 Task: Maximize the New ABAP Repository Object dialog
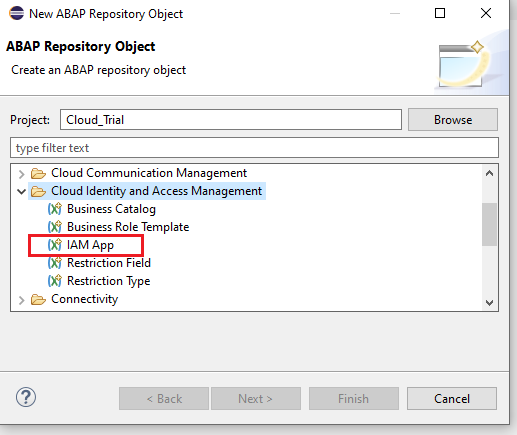coord(440,13)
